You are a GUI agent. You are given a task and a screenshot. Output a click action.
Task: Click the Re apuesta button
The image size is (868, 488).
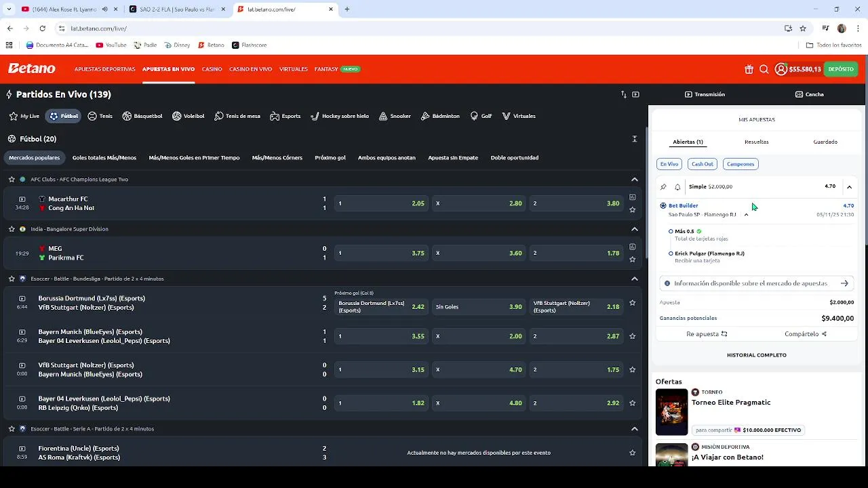(707, 334)
